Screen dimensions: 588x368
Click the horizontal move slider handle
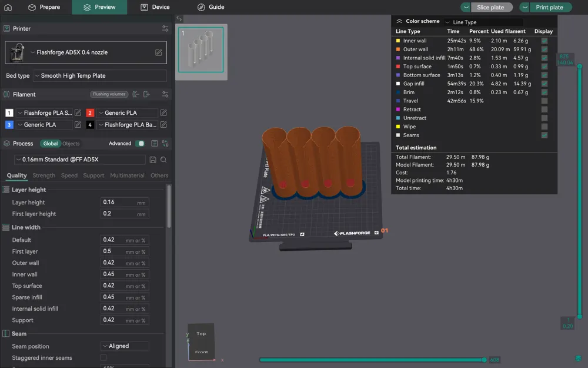click(484, 360)
